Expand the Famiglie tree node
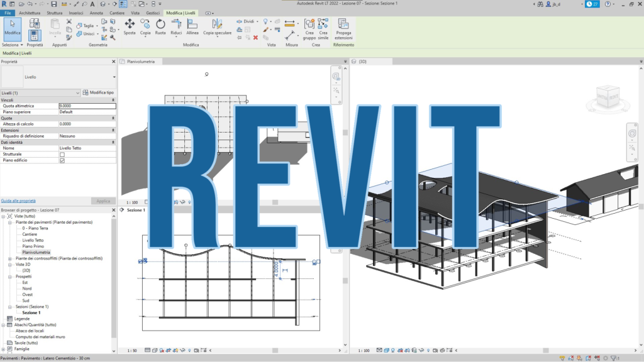The image size is (644, 362). 3,349
